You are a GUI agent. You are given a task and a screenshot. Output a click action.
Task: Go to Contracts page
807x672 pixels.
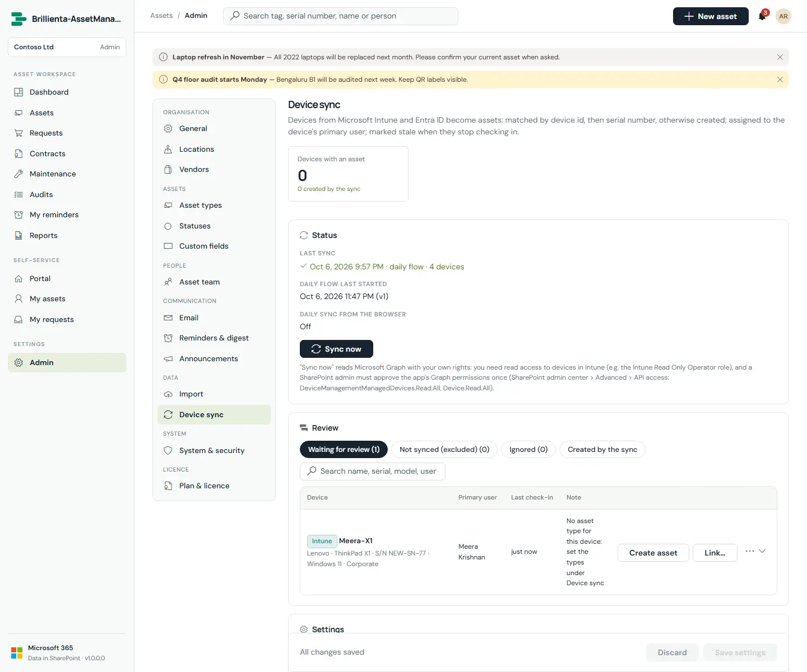point(67,153)
